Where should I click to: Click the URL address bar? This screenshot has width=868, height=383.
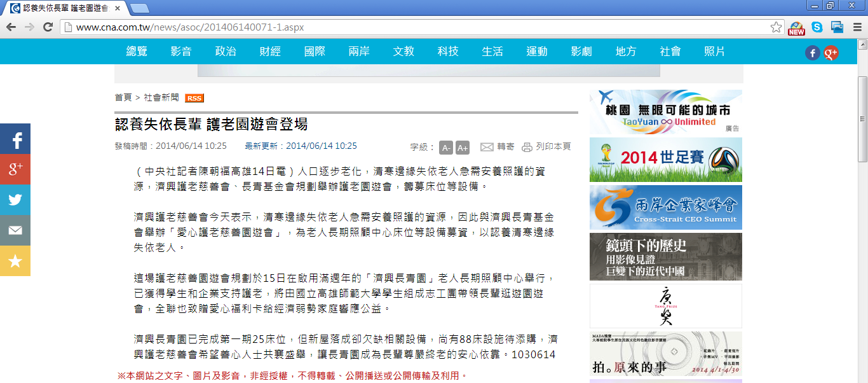413,27
